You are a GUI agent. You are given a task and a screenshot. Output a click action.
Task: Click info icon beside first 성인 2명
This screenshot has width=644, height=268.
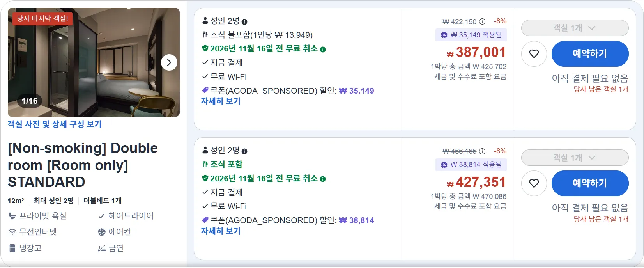pyautogui.click(x=244, y=22)
